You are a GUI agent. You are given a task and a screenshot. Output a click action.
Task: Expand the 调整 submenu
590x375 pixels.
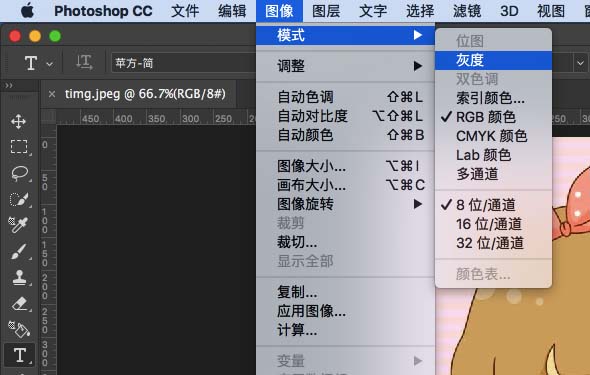[x=345, y=66]
